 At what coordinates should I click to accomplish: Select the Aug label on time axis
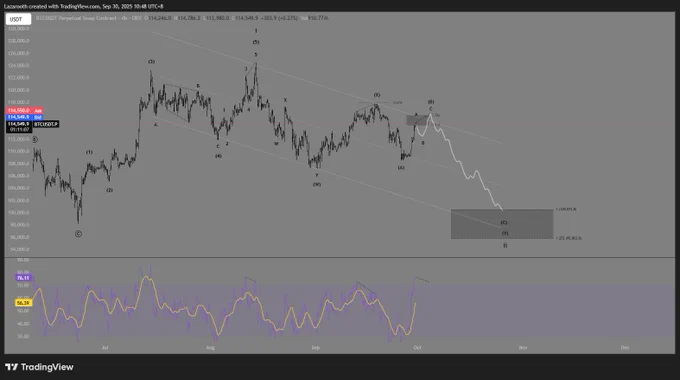pos(210,348)
